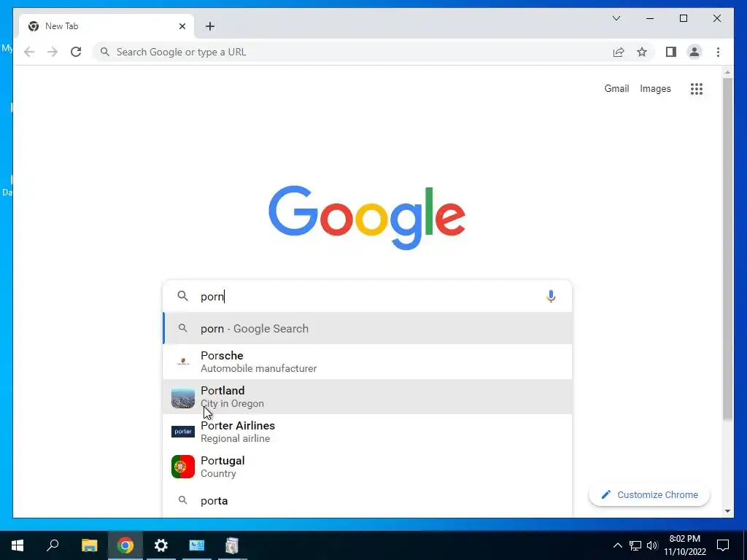
Task: Bookmark this tab with the star icon
Action: click(x=642, y=52)
